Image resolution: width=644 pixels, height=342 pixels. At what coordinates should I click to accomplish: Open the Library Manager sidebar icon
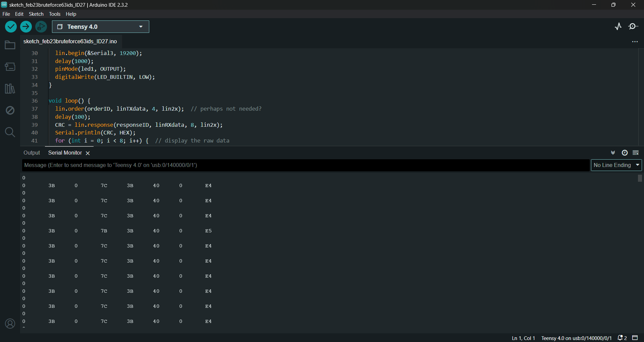point(10,89)
